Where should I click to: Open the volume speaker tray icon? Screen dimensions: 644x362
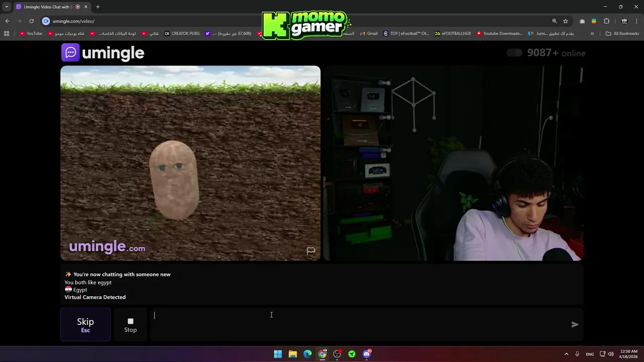click(611, 354)
